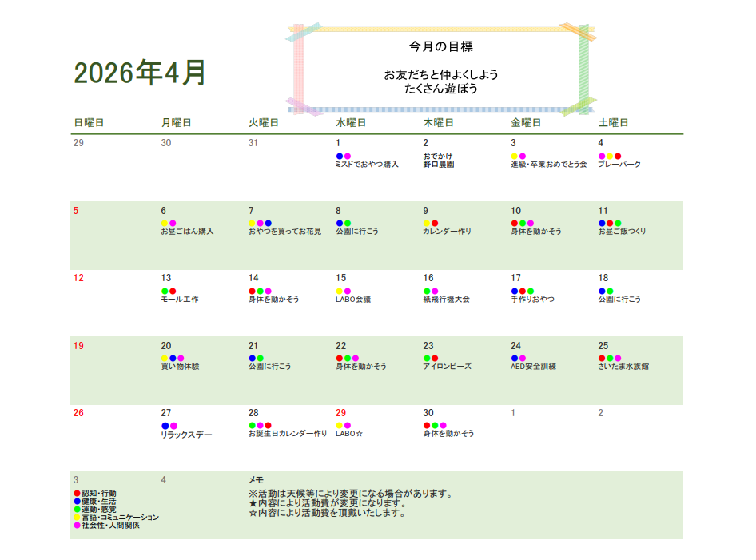The height and width of the screenshot is (560, 756).
Task: Click the 日曜日 column header
Action: click(x=89, y=123)
